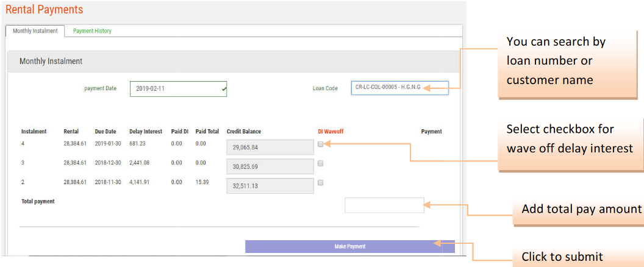This screenshot has height=267, width=644.
Task: Select the Monthly Instalment tab
Action: 35,31
